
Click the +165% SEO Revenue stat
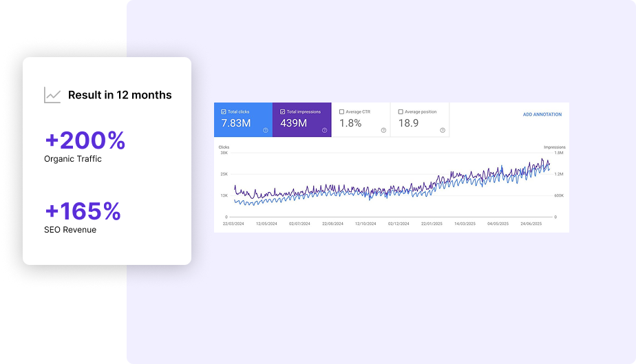[x=83, y=211]
